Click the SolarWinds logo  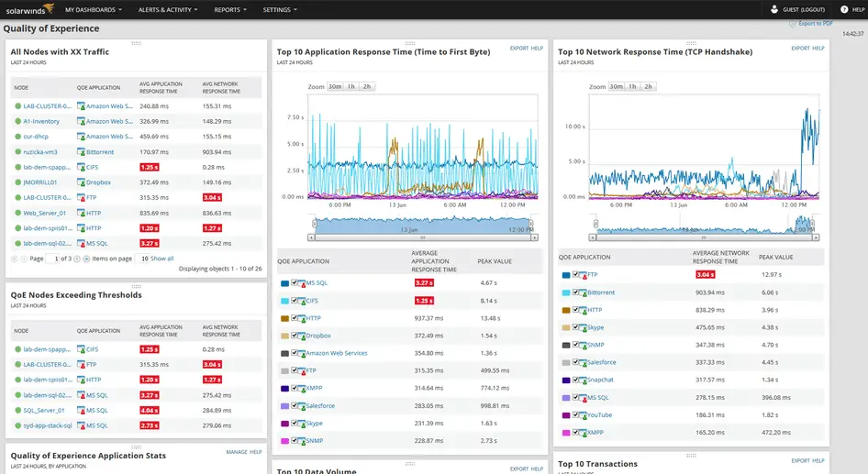coord(28,9)
